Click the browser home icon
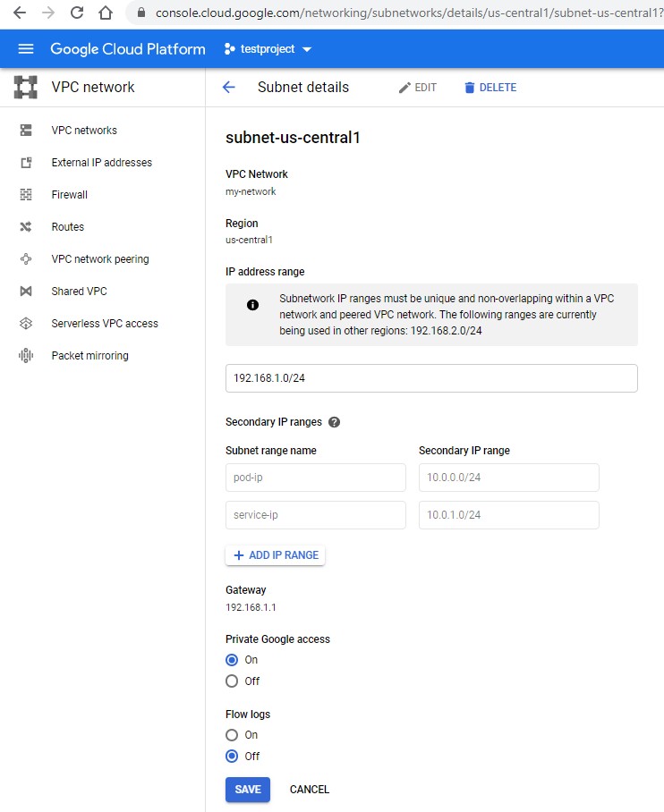664x812 pixels. coord(106,13)
